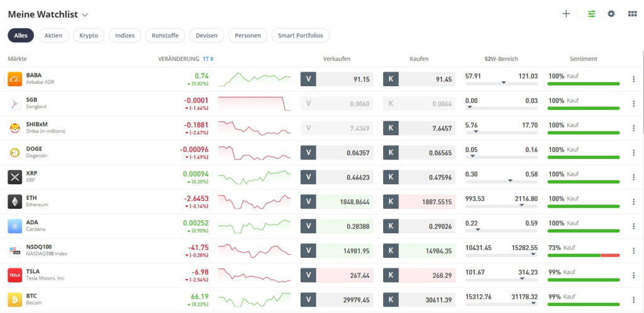
Task: Open more options for NSDQ100 row
Action: coord(633,251)
